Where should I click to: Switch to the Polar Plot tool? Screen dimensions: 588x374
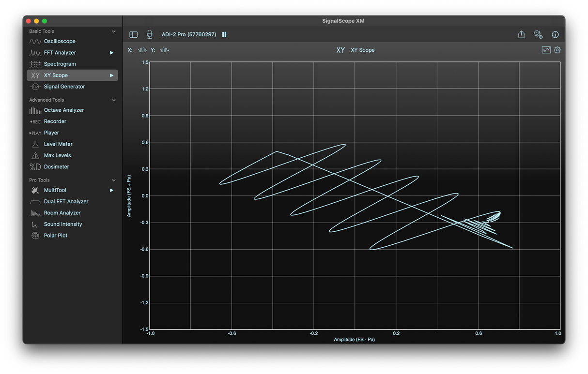(x=56, y=236)
